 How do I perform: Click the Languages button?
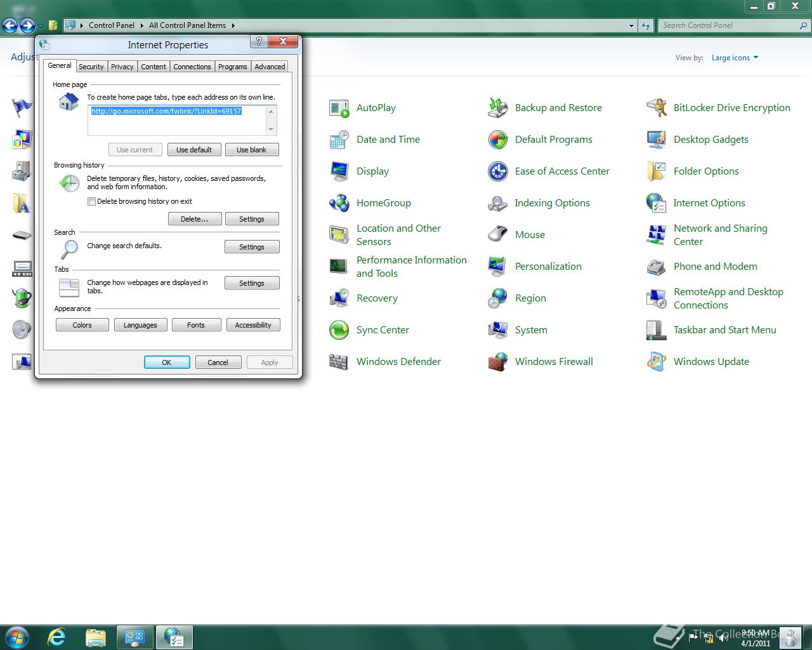[140, 325]
